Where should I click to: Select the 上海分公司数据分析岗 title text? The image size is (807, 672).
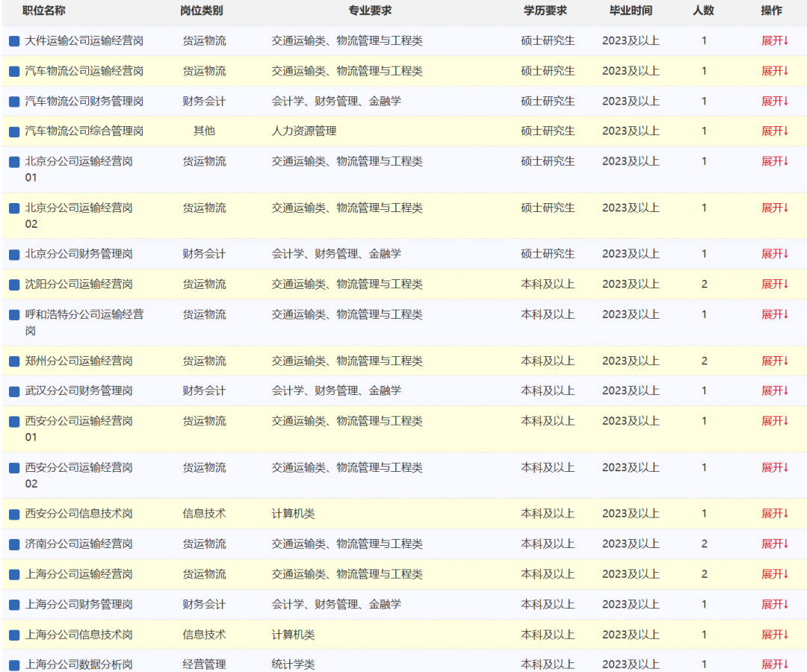point(78,665)
